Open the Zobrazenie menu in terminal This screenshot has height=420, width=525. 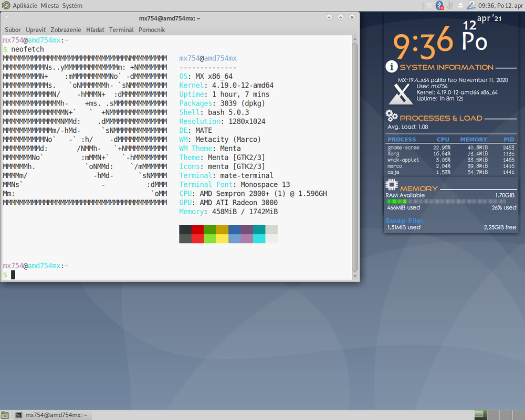coord(66,30)
